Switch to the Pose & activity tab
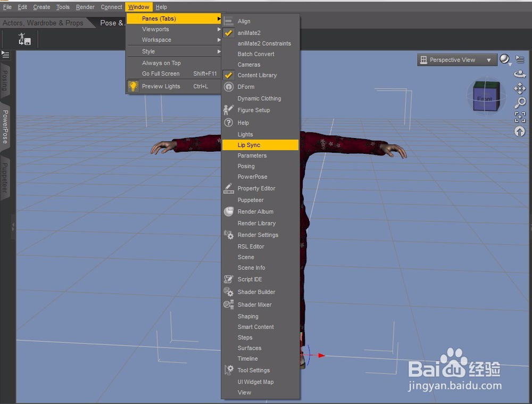The width and height of the screenshot is (532, 404). tap(112, 23)
